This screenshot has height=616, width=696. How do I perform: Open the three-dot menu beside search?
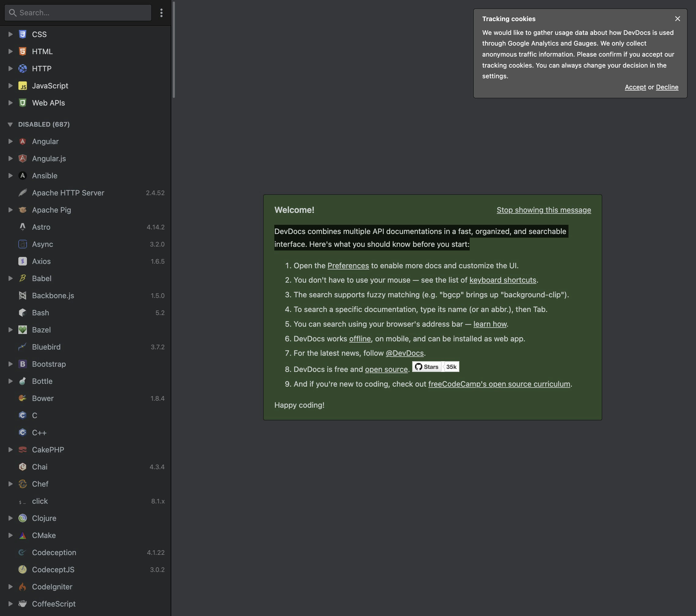161,13
